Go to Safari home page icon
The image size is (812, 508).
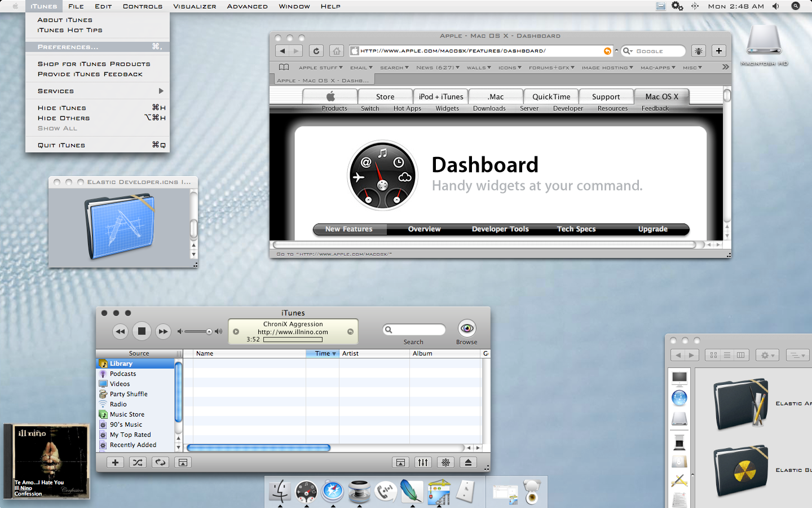coord(337,51)
